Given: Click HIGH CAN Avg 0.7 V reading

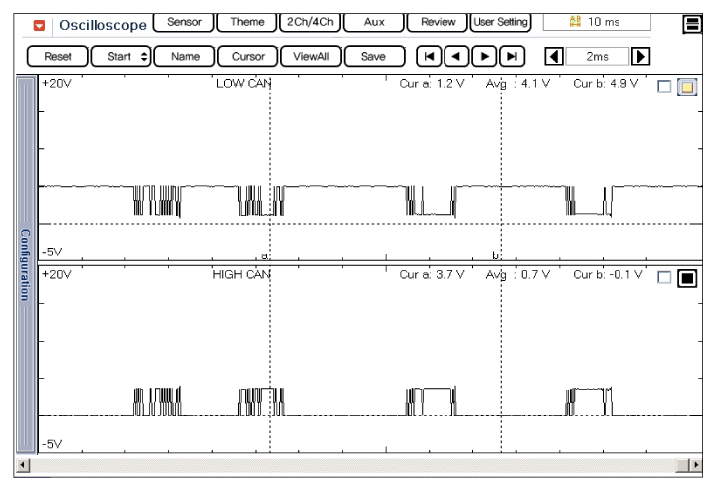Looking at the screenshot, I should point(517,275).
